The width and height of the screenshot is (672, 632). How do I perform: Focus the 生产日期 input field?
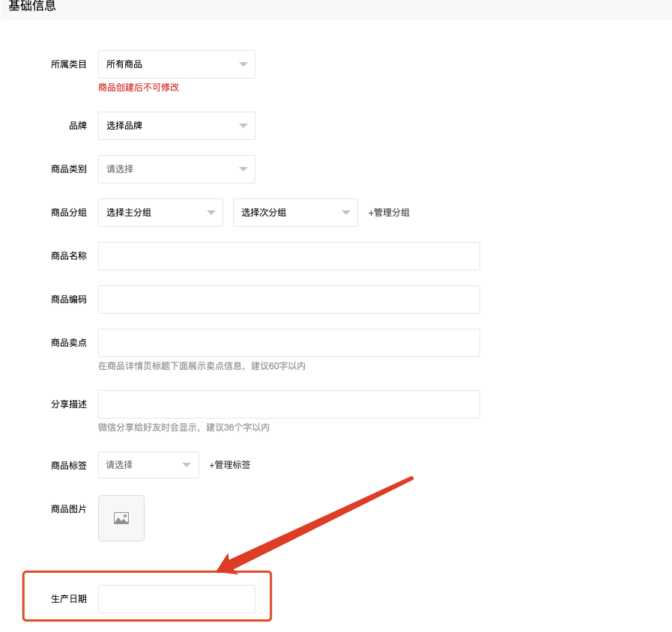(177, 599)
